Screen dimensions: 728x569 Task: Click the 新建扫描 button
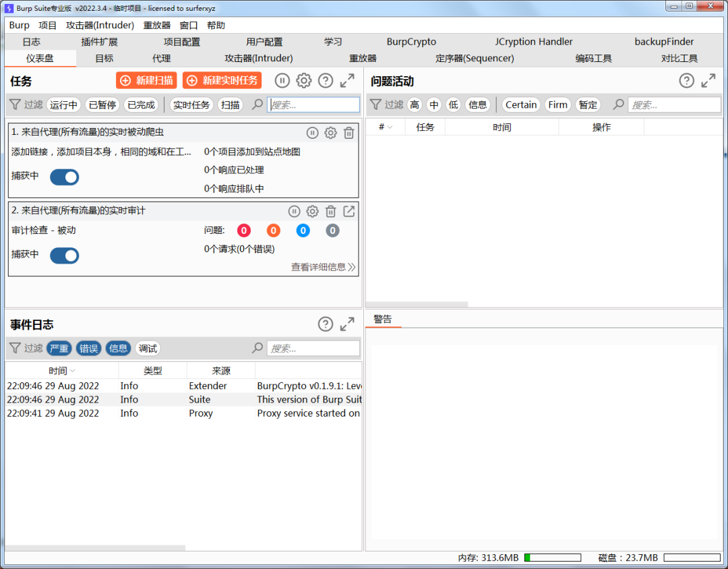146,80
